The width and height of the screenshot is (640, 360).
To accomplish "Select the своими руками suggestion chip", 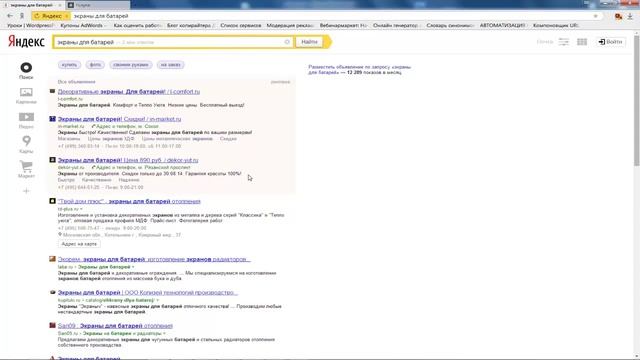I will click(131, 65).
